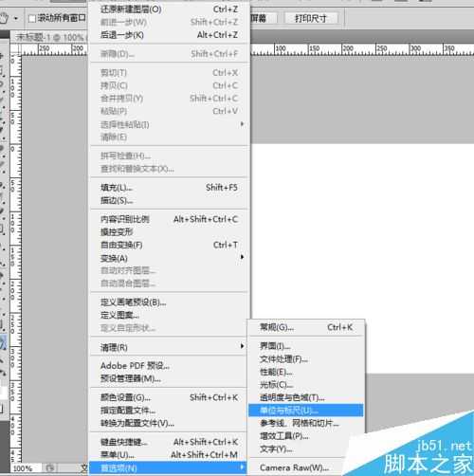Click the 合并拷贝(Y) menu entry
Image resolution: width=474 pixels, height=476 pixels.
click(169, 99)
